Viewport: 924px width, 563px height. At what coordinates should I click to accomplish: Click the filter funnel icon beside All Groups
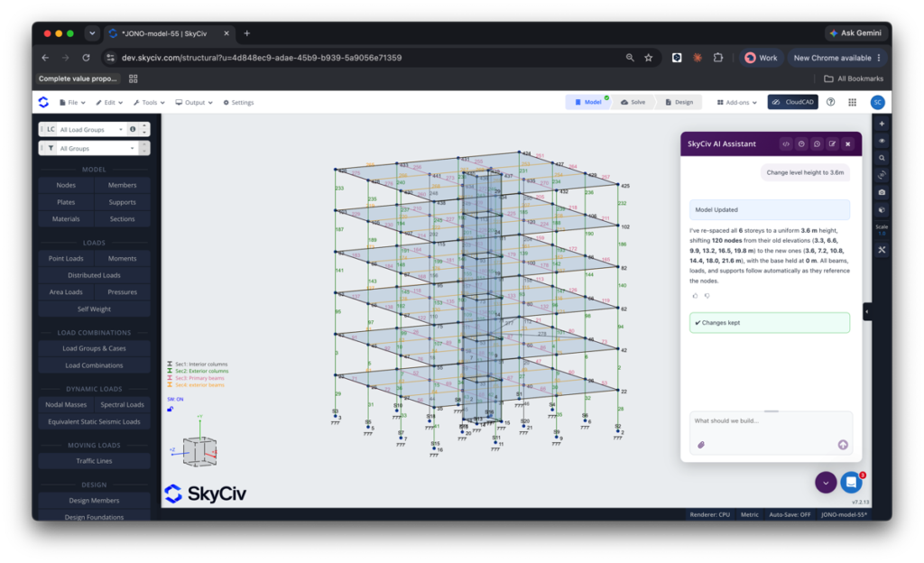[x=51, y=148]
